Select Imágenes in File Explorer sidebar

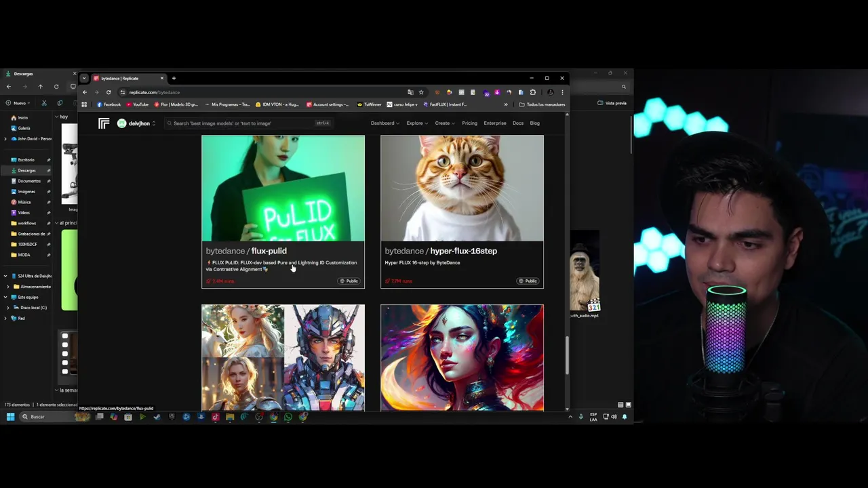click(x=24, y=192)
